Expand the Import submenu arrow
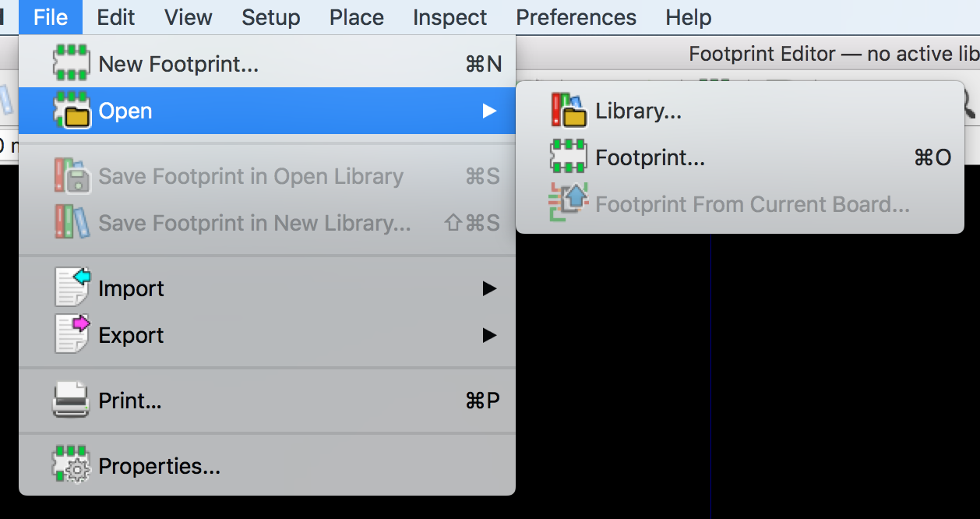Screen dimensions: 980x519 coord(489,288)
